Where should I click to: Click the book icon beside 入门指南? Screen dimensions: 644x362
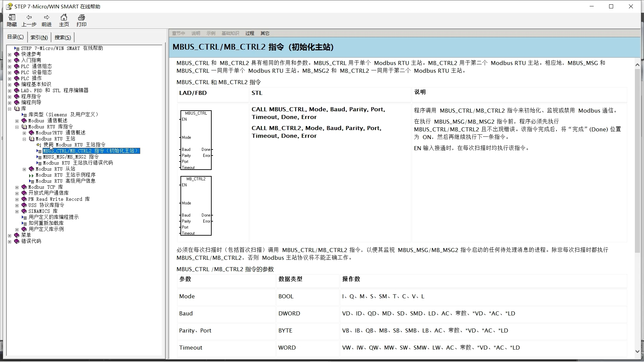pos(17,60)
